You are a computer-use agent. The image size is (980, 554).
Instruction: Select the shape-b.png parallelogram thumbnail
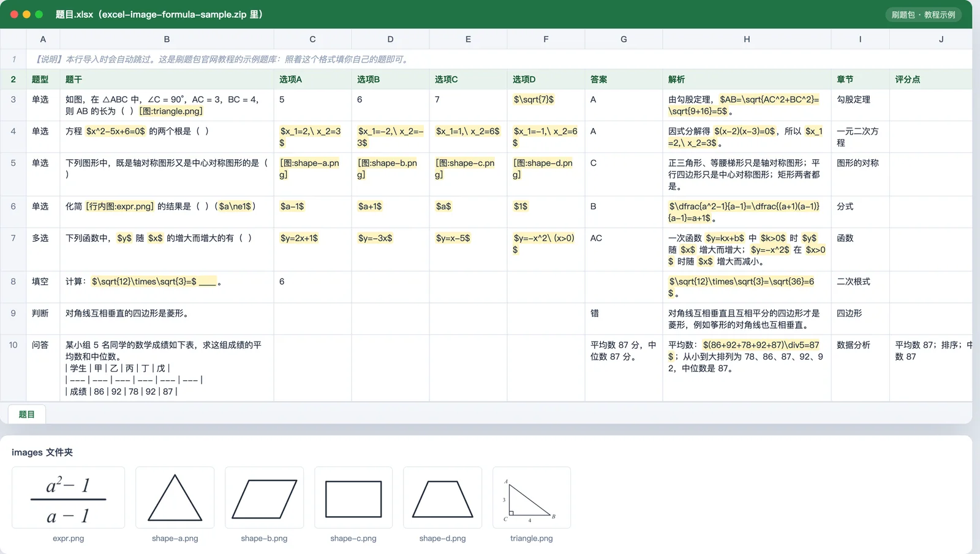[x=264, y=498]
